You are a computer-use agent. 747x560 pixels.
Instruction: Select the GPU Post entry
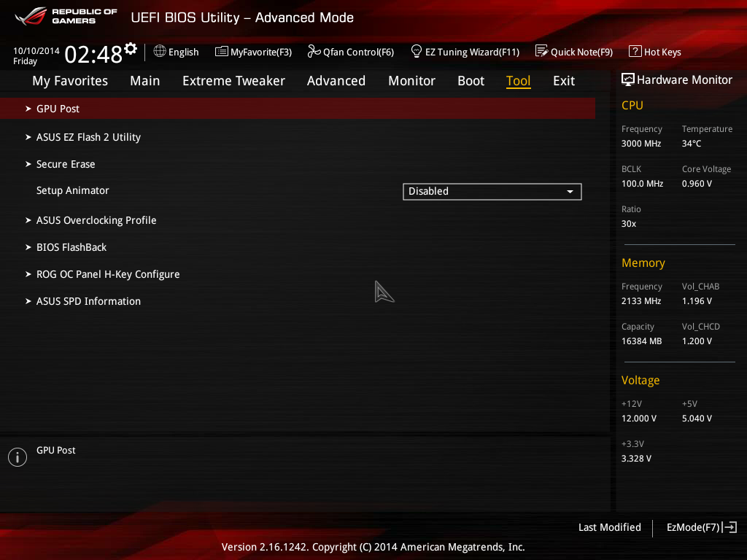click(x=298, y=109)
